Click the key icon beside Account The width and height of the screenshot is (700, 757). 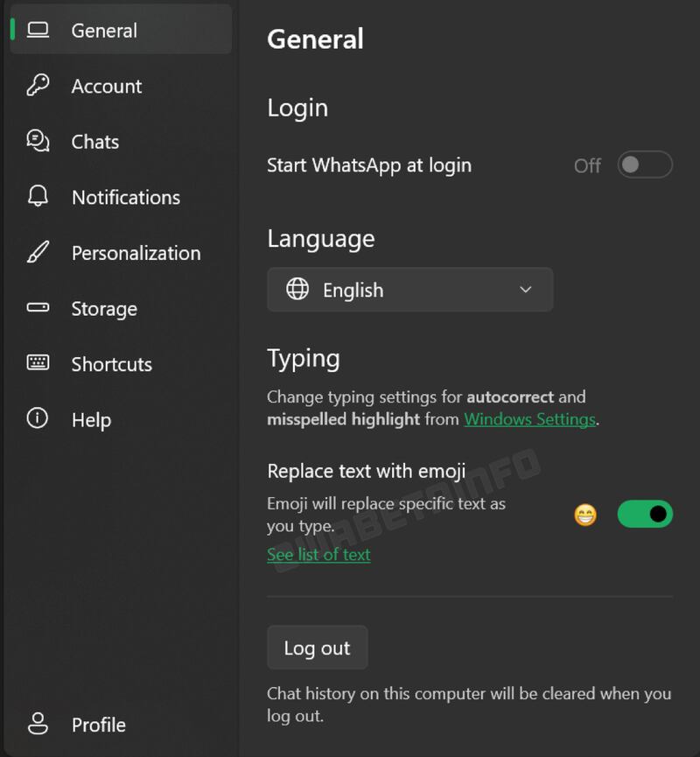coord(38,86)
